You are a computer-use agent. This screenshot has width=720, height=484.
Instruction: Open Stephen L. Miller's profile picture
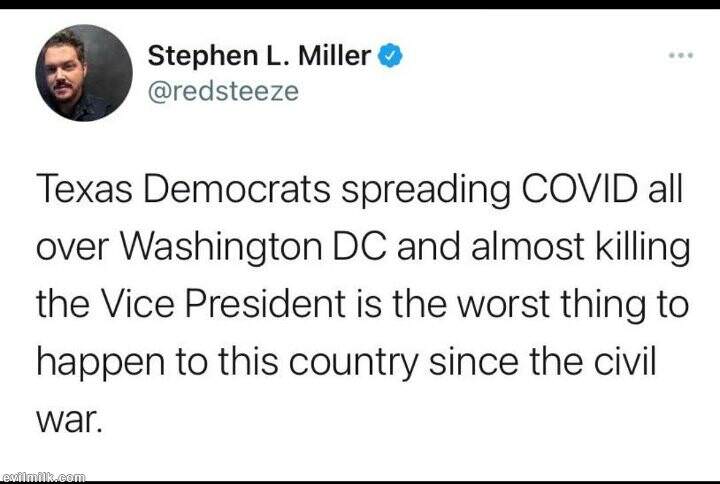point(84,73)
